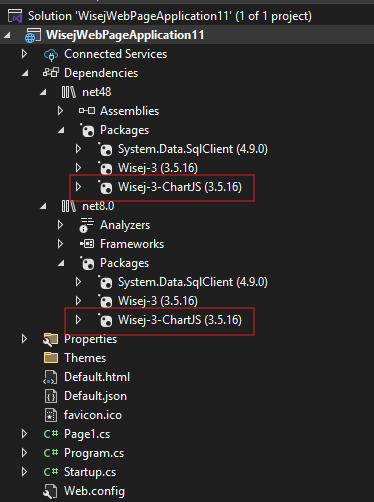Click the Frameworks node icon

click(x=87, y=244)
